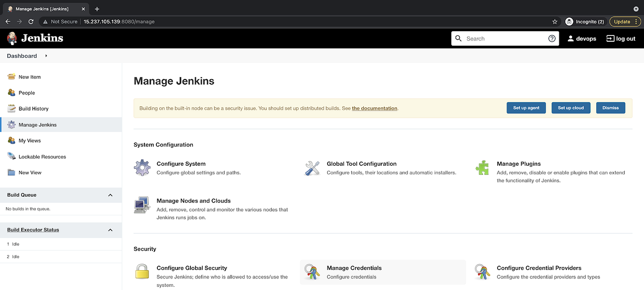This screenshot has width=644, height=290.
Task: Bookmark page with the star icon
Action: pos(555,22)
